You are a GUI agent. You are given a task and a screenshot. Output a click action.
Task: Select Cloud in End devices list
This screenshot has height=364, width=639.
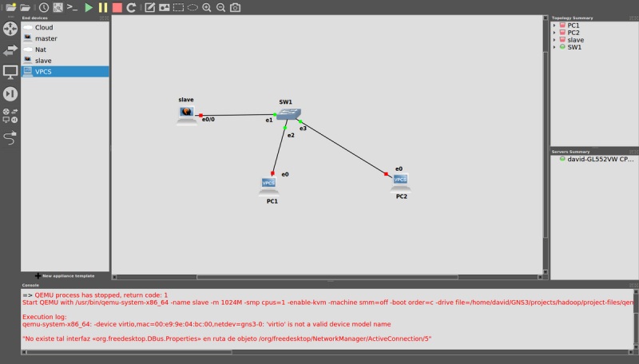(65, 27)
